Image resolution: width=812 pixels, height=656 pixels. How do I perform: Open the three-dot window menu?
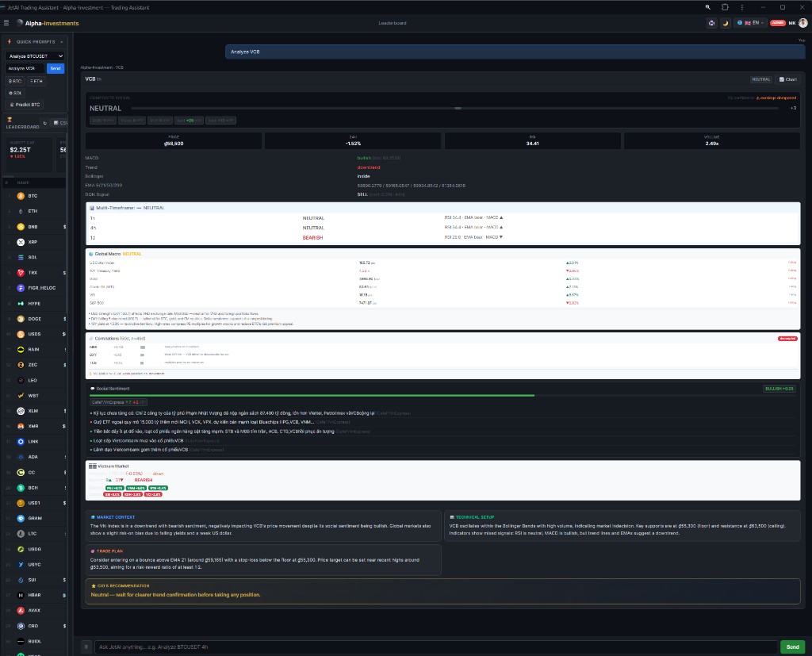point(742,7)
